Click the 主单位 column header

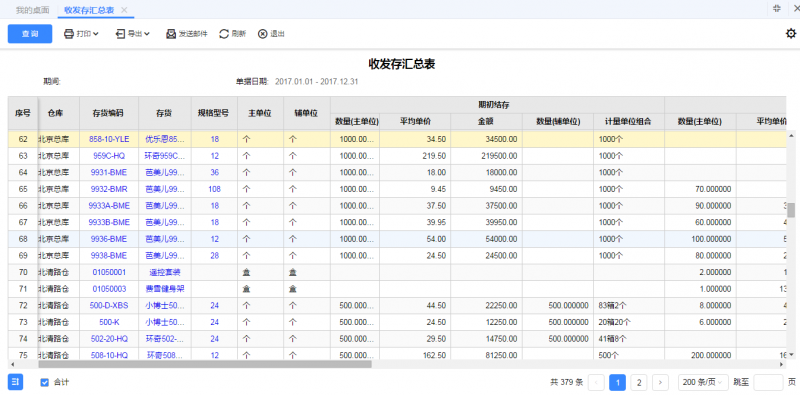[260, 113]
